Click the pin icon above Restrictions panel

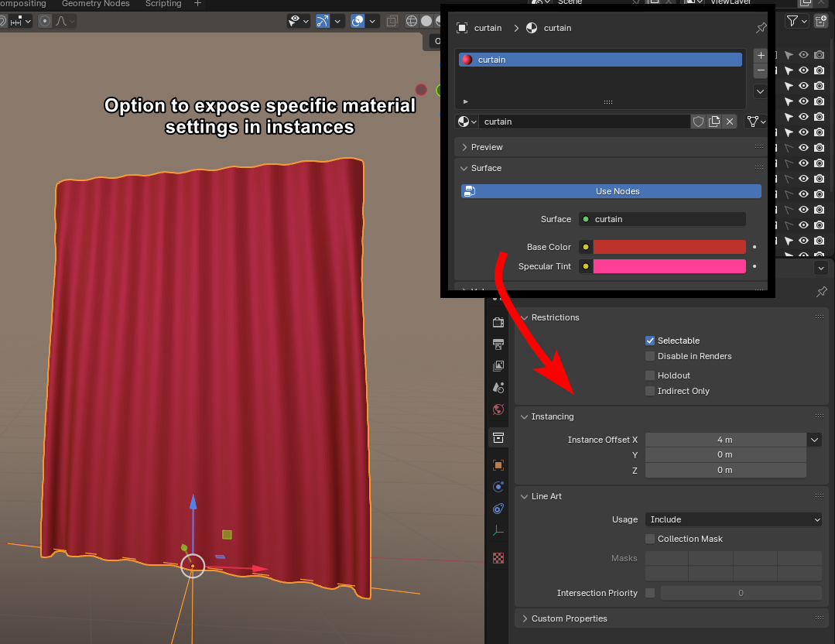[x=822, y=291]
